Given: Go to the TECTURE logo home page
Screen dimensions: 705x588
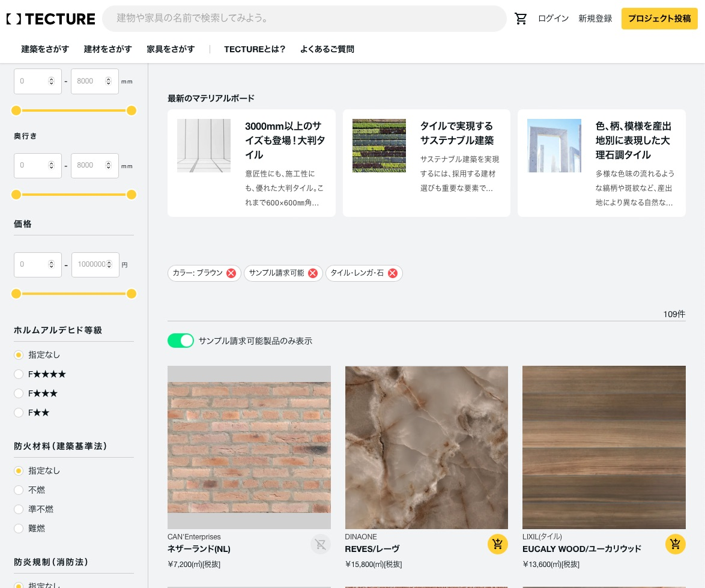Looking at the screenshot, I should click(x=51, y=19).
